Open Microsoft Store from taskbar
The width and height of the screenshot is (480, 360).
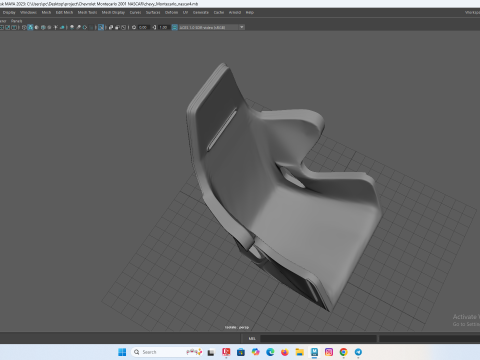[x=241, y=352]
